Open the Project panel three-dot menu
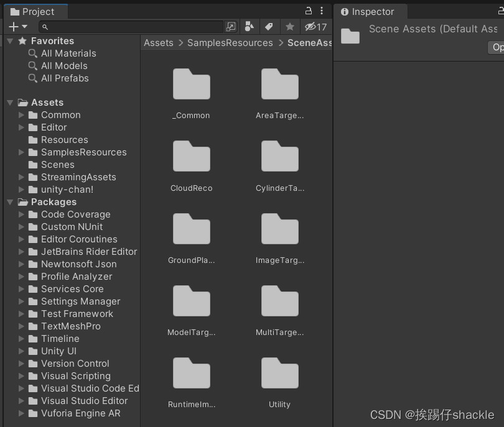This screenshot has width=504, height=427. pos(322,11)
